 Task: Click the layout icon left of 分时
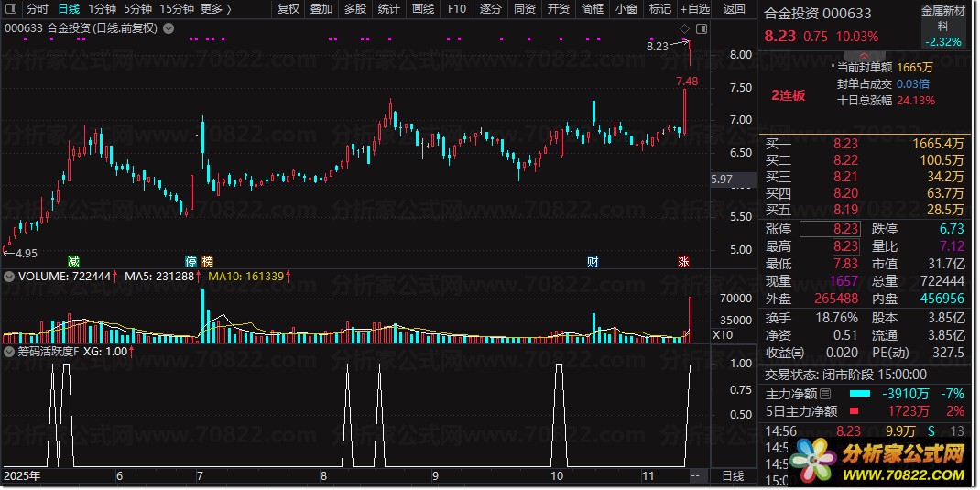(10, 9)
